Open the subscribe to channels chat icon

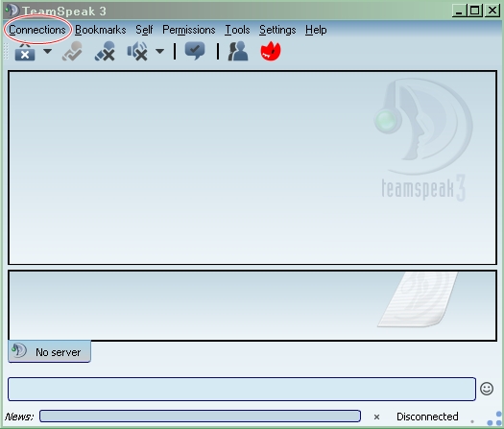click(195, 51)
